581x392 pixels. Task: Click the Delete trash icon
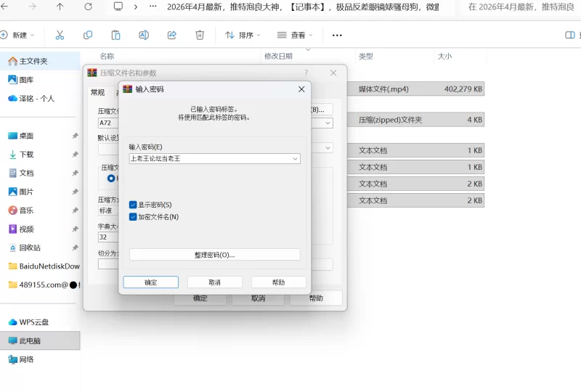tap(200, 35)
